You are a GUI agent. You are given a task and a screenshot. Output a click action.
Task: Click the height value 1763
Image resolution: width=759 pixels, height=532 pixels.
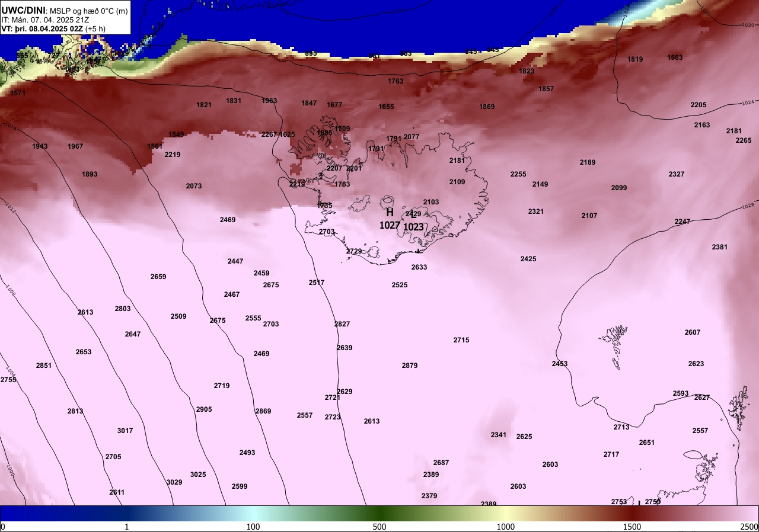click(x=396, y=81)
